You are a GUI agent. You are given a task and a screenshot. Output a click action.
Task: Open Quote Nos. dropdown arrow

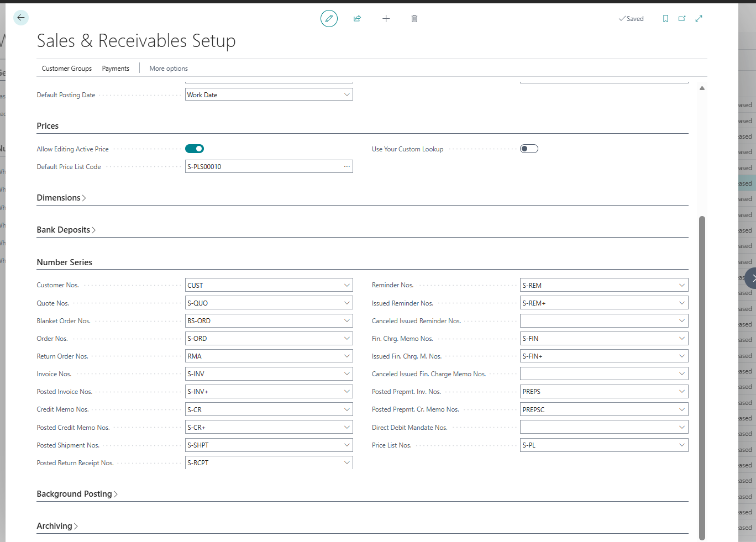pyautogui.click(x=347, y=303)
